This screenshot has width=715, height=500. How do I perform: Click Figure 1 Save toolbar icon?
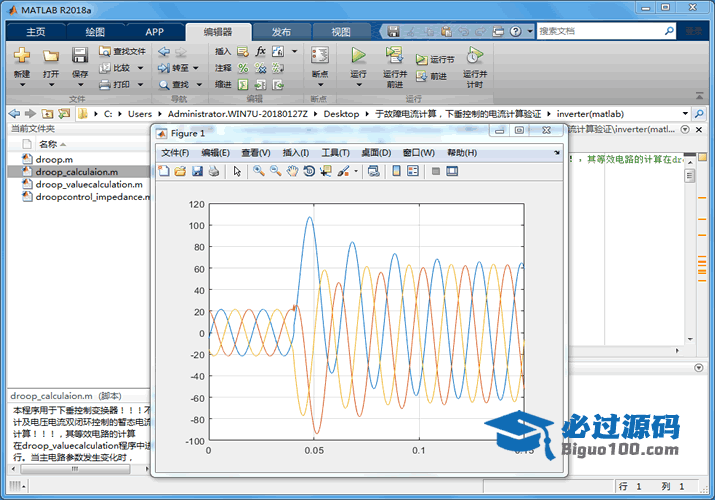tap(197, 171)
